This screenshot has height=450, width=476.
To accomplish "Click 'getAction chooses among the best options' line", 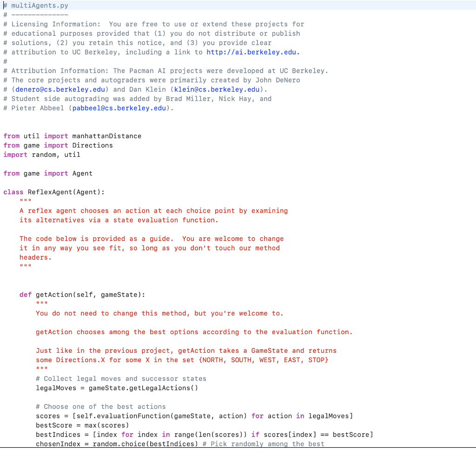I will coord(194,332).
